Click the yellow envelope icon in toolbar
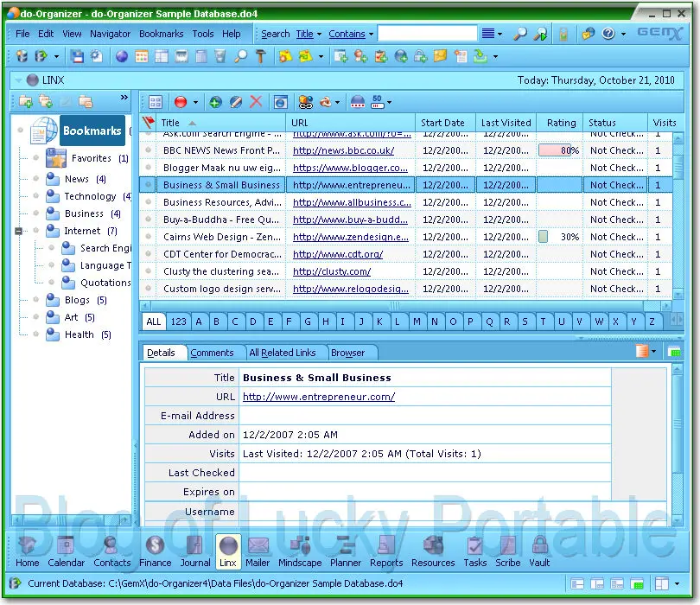Viewport: 700px width, 605px height. (441, 57)
